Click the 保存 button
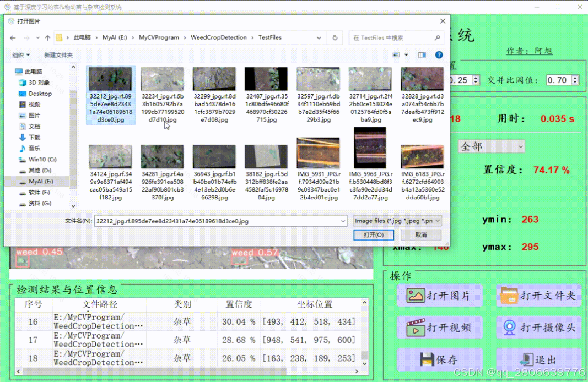The image size is (588, 382). coord(440,359)
